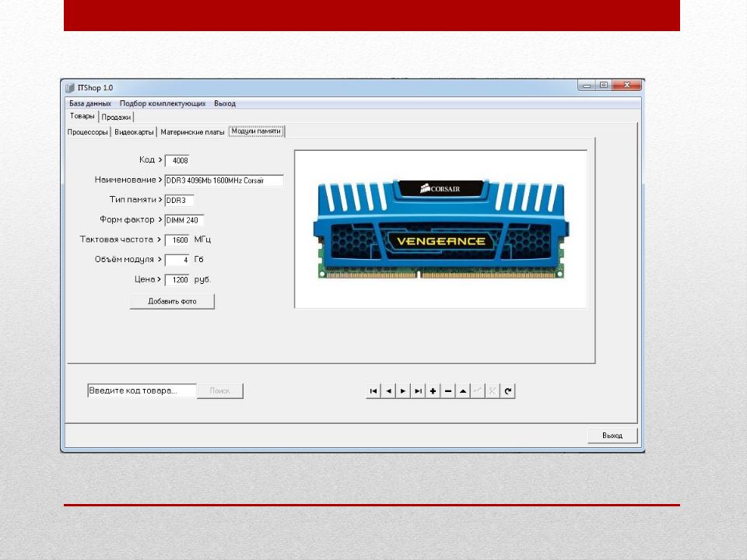Open the Видеокарты tab
This screenshot has width=747, height=560.
click(134, 132)
